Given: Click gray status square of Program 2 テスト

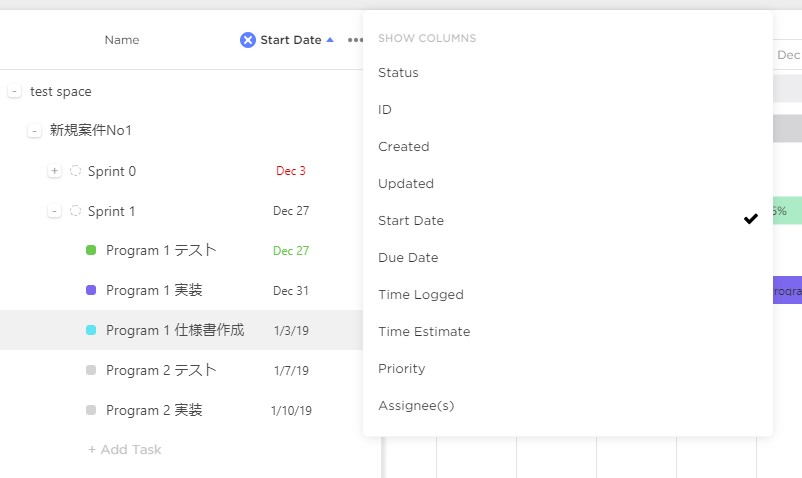Looking at the screenshot, I should pyautogui.click(x=91, y=370).
